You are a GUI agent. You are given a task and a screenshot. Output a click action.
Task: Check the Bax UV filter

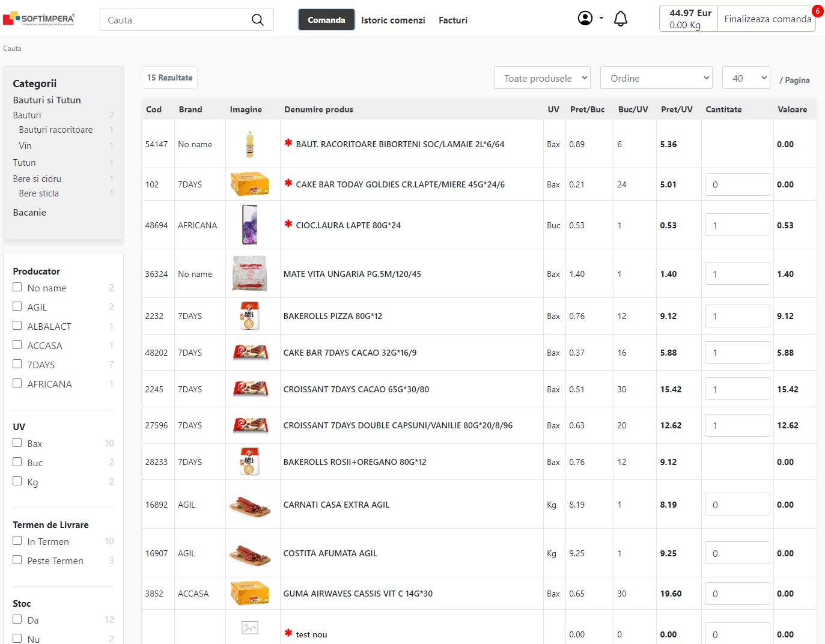pyautogui.click(x=17, y=443)
